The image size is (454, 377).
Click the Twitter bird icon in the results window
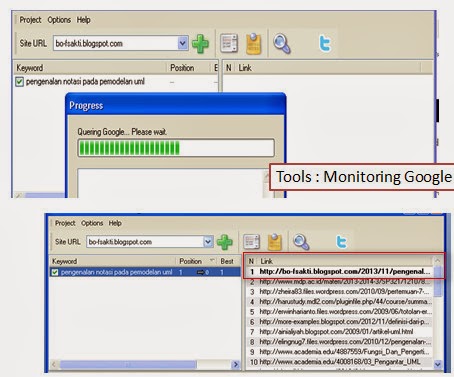click(341, 242)
